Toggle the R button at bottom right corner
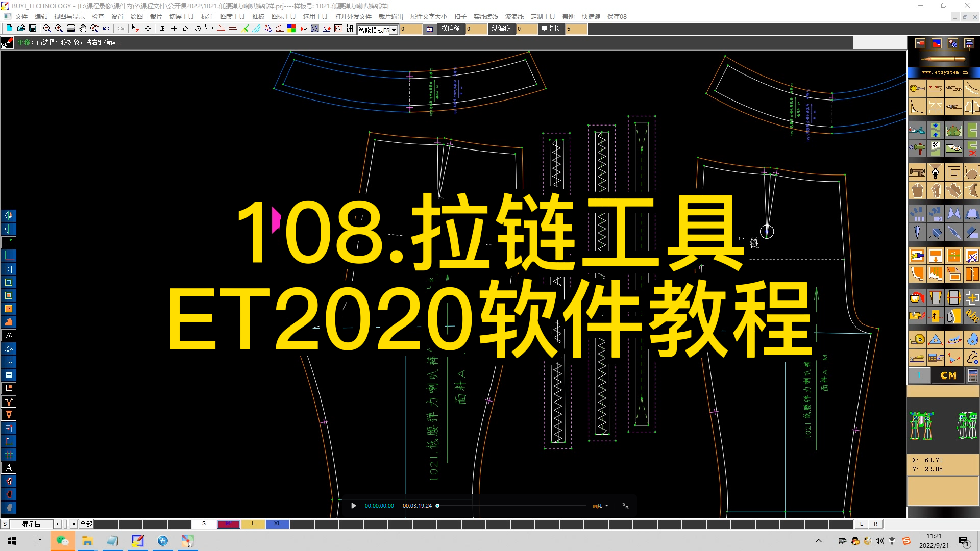This screenshot has width=980, height=551. [x=875, y=524]
